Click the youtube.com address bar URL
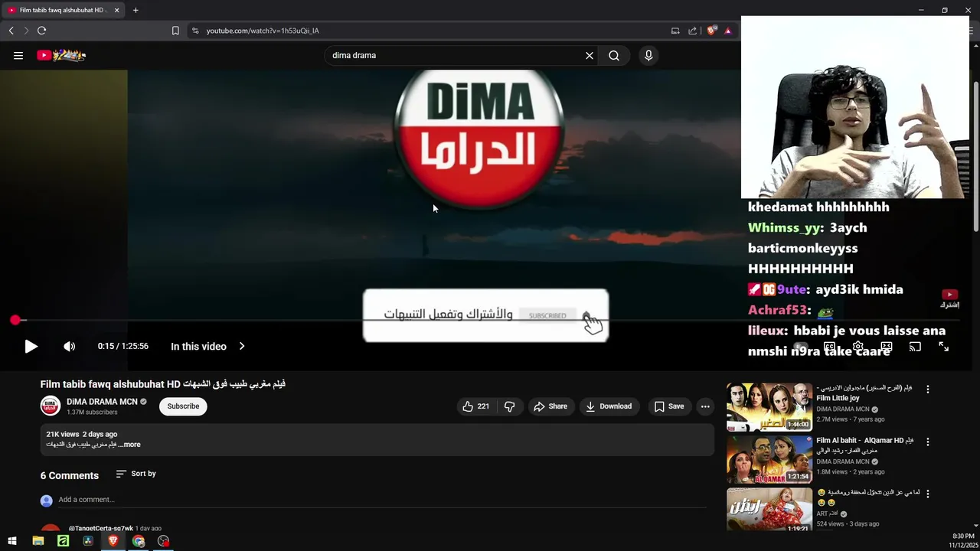 point(263,31)
